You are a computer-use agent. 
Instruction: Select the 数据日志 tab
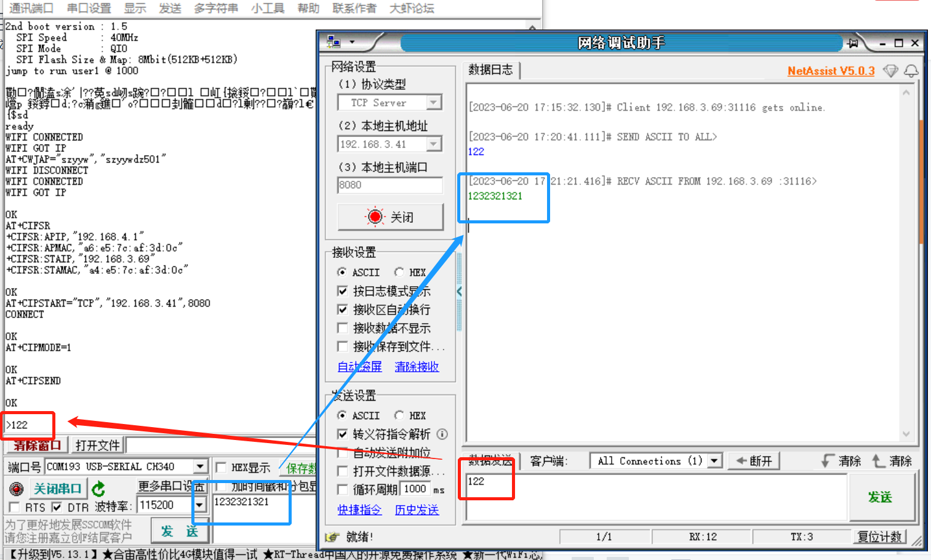[490, 70]
